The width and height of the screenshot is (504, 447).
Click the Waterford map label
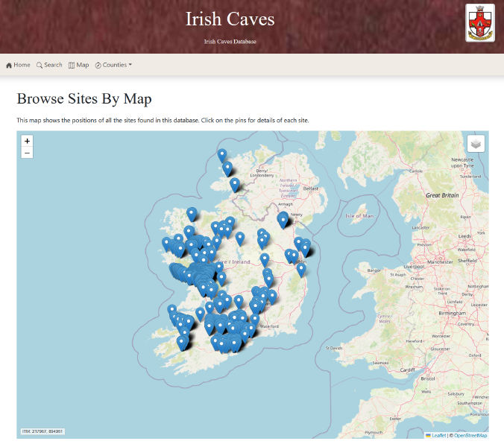click(x=269, y=326)
